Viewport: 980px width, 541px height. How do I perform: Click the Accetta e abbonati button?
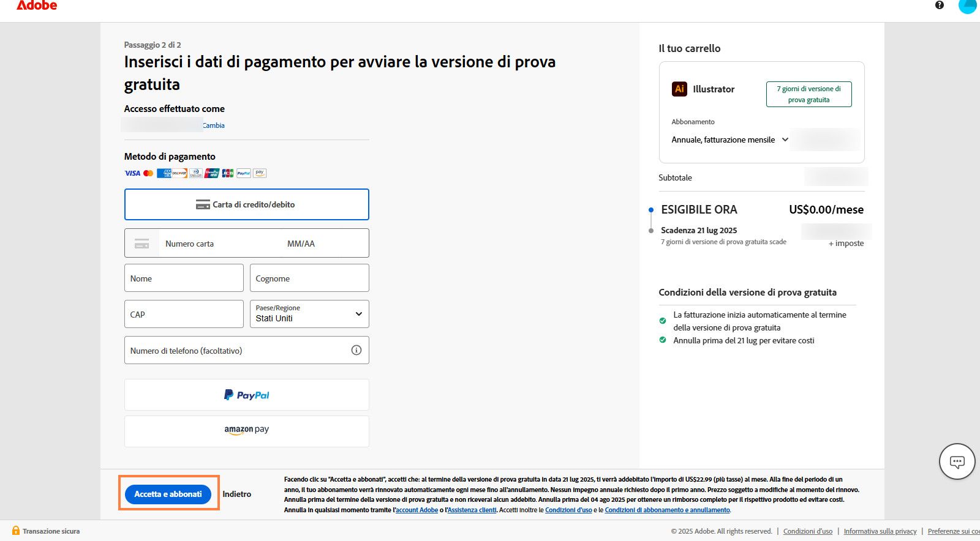[168, 494]
